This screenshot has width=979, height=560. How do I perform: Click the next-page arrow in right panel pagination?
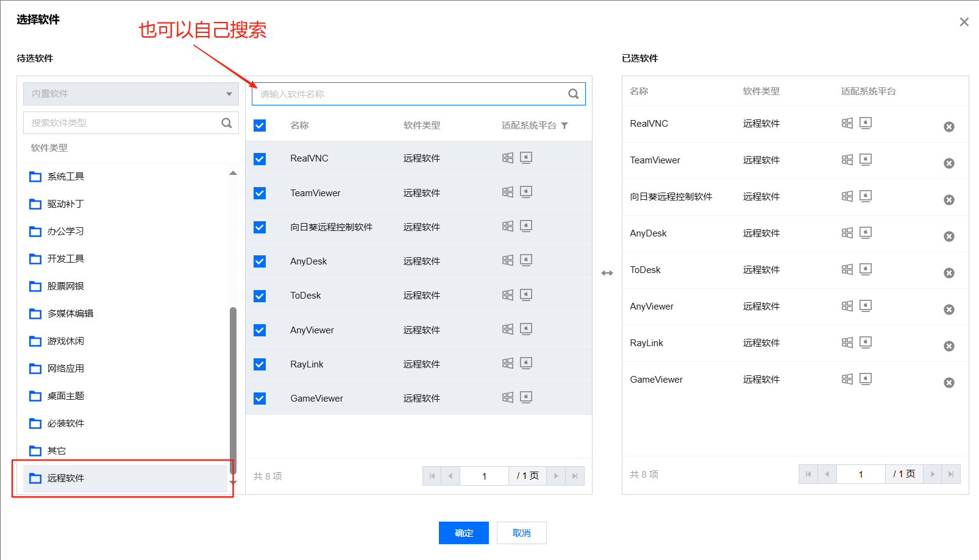click(933, 473)
